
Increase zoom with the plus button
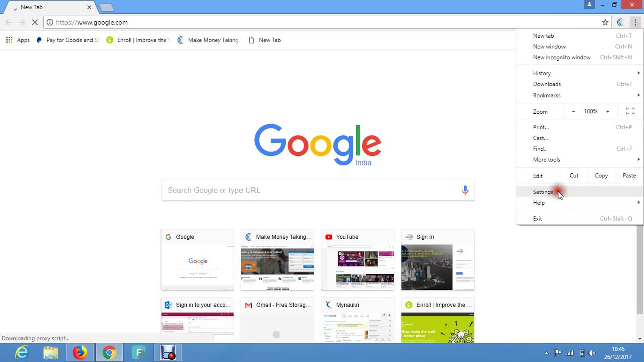[608, 111]
